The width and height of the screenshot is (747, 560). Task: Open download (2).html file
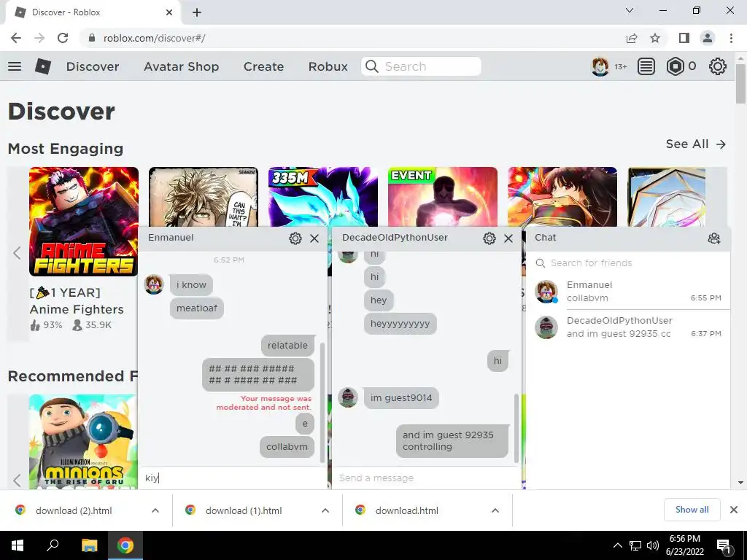(x=74, y=510)
